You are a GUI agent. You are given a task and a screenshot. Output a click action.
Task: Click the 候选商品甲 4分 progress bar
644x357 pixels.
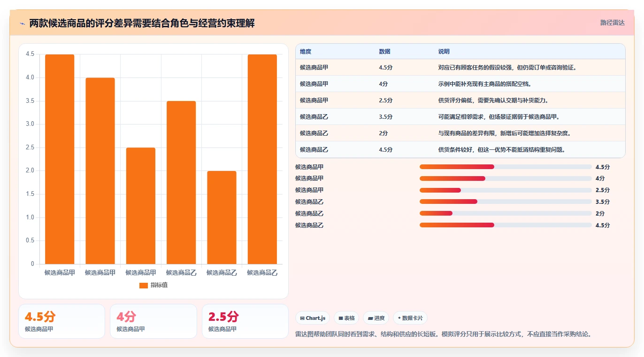[506, 178]
